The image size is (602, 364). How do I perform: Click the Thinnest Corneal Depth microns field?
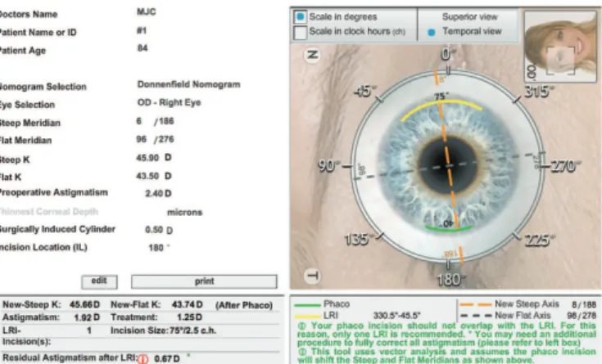pyautogui.click(x=184, y=212)
